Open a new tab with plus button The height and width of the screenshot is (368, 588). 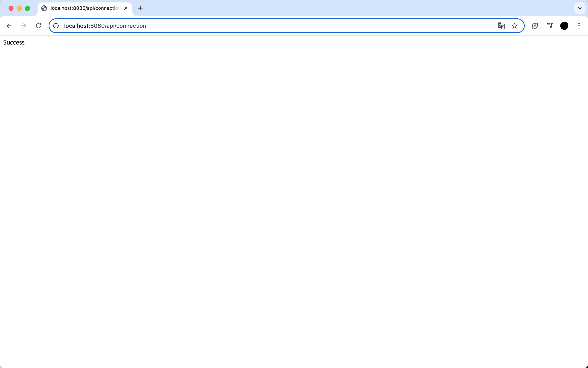[x=140, y=8]
